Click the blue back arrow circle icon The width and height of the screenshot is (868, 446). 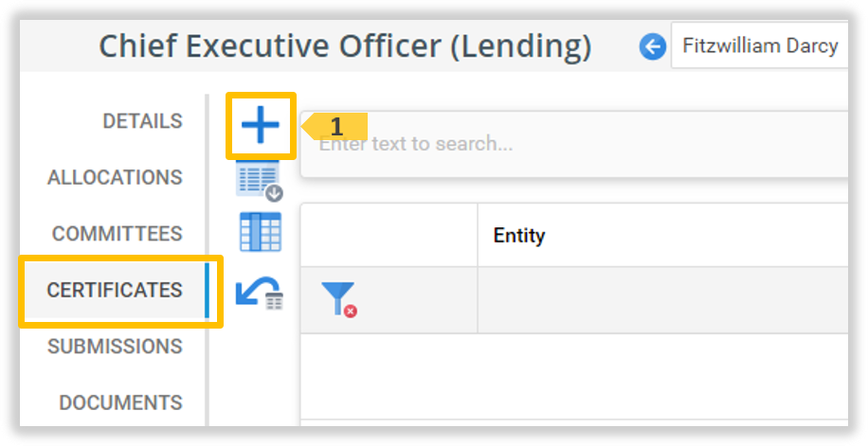(x=652, y=46)
